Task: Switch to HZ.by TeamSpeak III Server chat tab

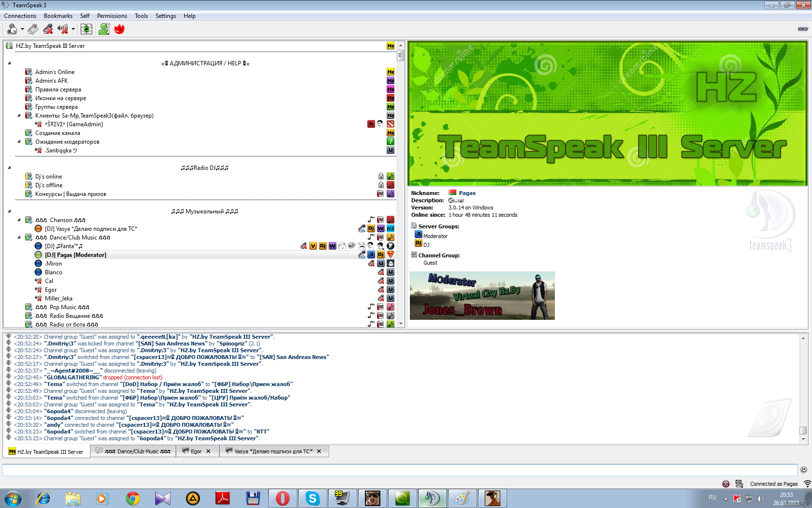Action: [x=46, y=451]
